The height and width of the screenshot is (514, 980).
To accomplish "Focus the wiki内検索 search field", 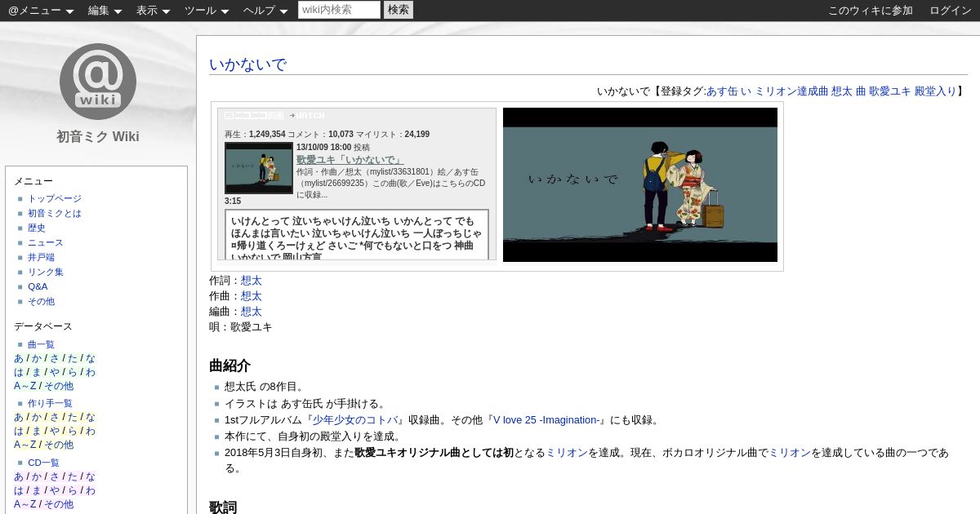I will pyautogui.click(x=339, y=10).
